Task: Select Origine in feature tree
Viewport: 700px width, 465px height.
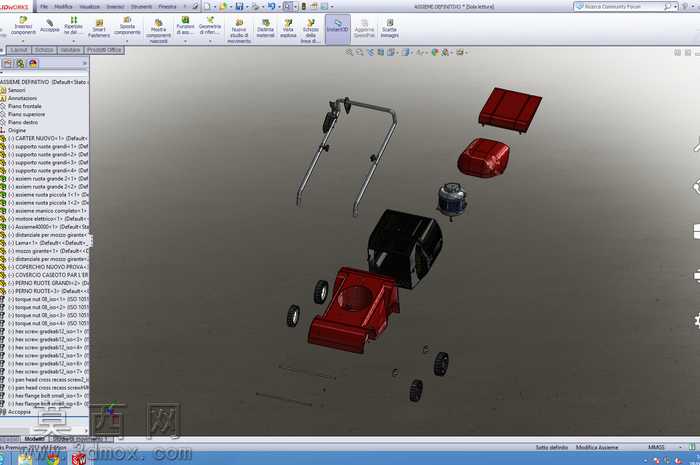Action: coord(17,130)
